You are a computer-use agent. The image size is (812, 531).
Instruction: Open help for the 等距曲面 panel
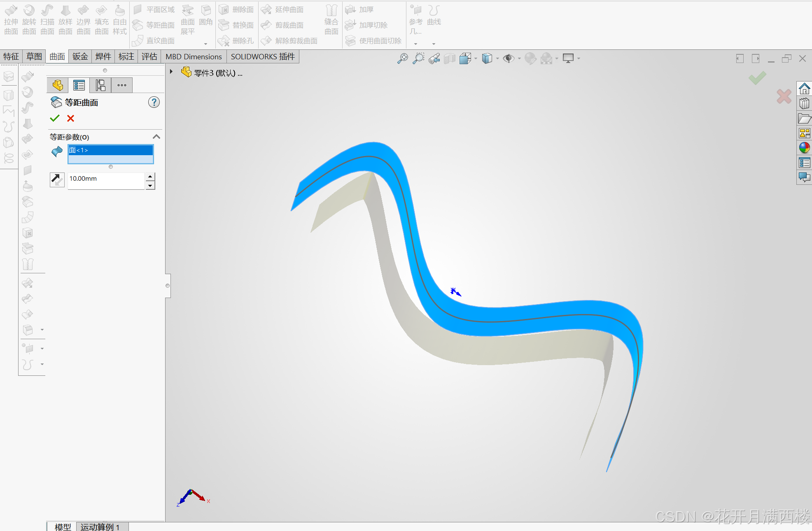click(x=154, y=102)
